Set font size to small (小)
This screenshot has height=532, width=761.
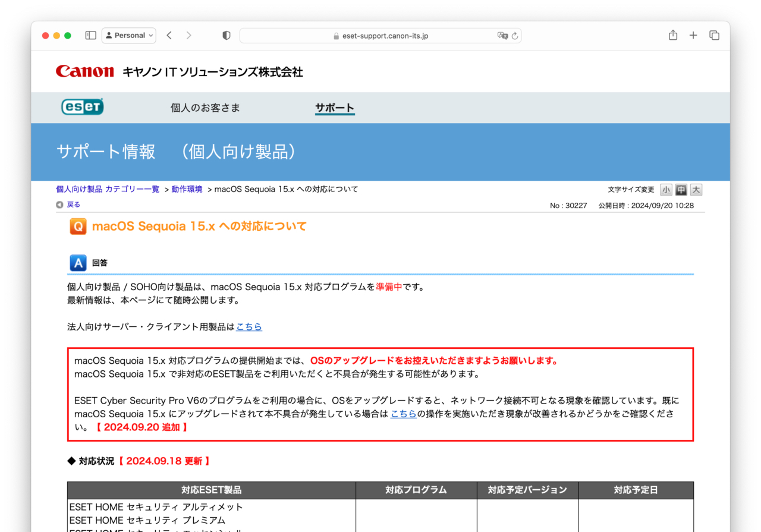tap(666, 190)
